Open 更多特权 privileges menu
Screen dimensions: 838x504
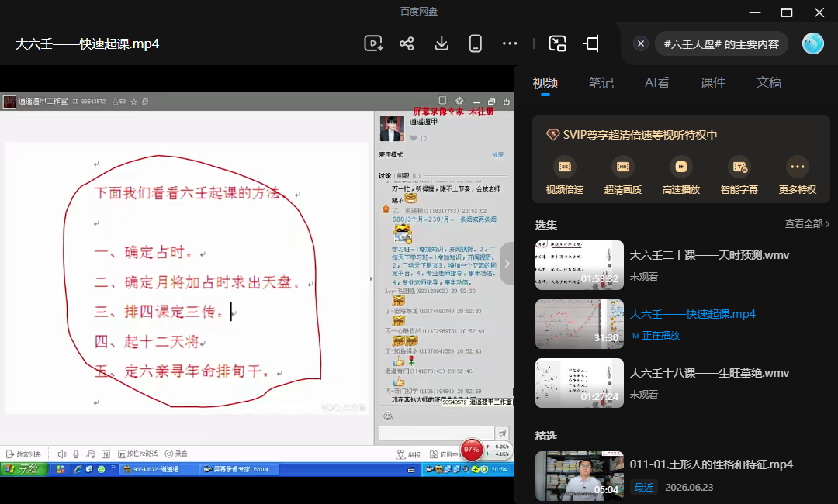(798, 176)
